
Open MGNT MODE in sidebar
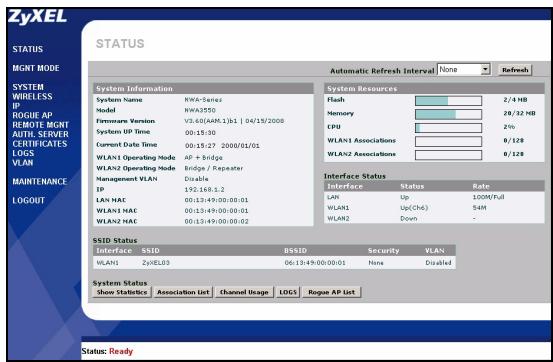[x=36, y=68]
